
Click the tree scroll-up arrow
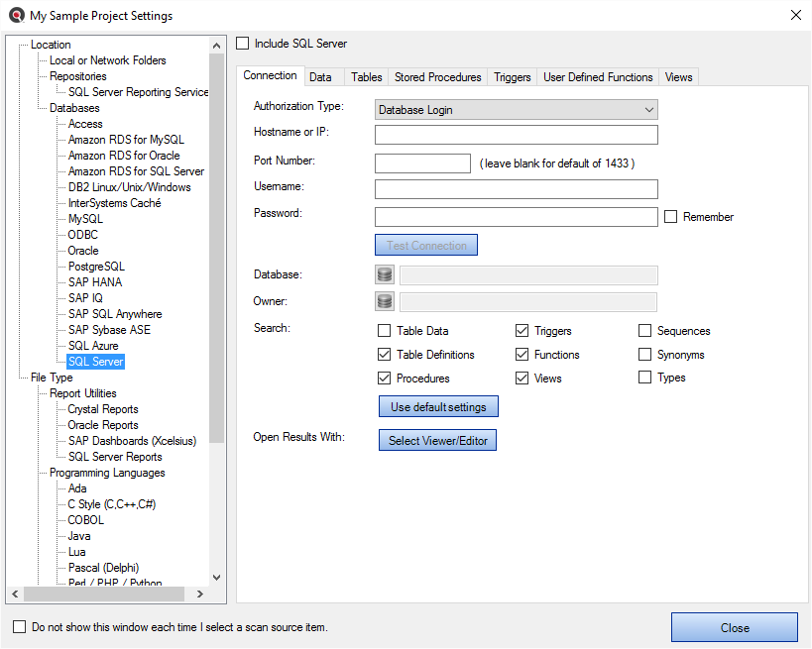click(x=217, y=46)
